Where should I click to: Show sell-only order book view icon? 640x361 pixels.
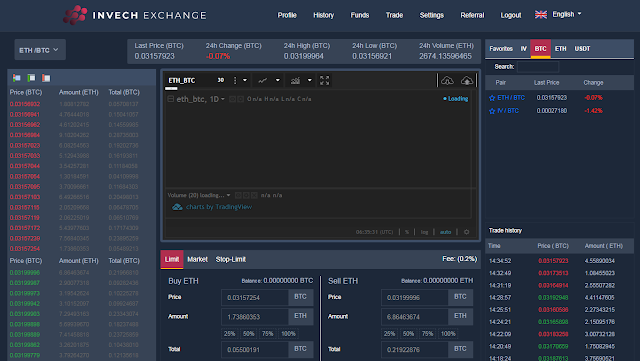[46, 78]
